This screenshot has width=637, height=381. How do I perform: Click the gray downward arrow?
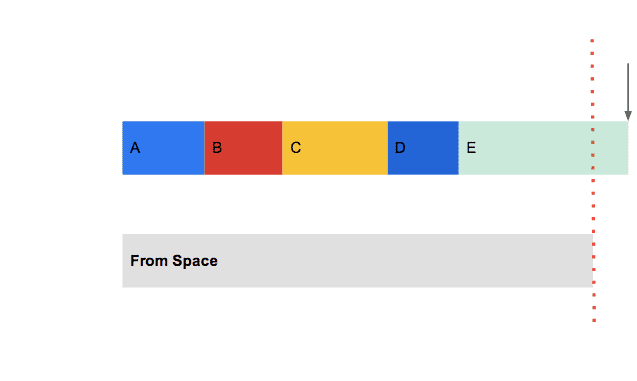click(x=628, y=92)
